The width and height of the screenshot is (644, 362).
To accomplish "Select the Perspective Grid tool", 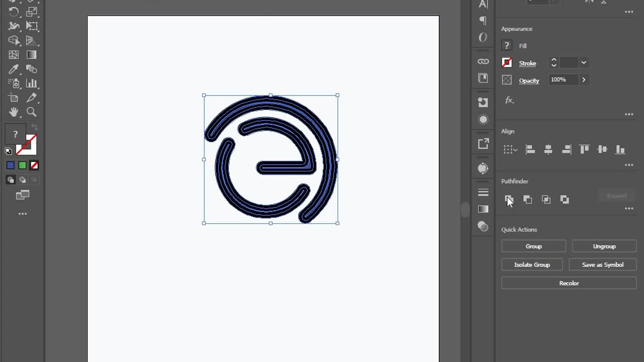I will [x=32, y=40].
